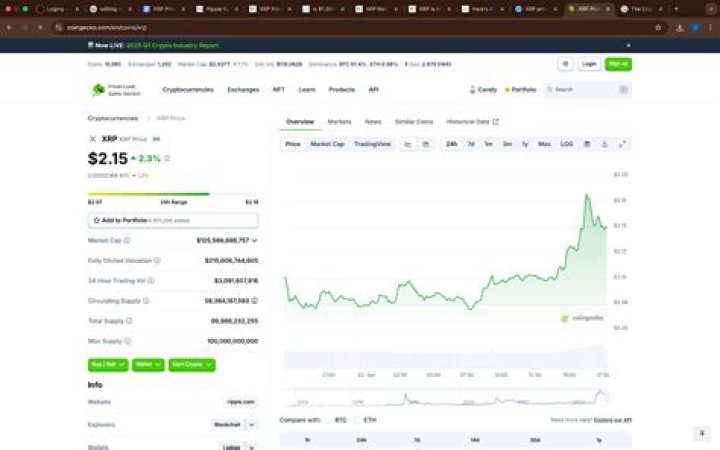Click info icon next to Fully Diluted Valuation
The width and height of the screenshot is (720, 450).
(x=157, y=260)
